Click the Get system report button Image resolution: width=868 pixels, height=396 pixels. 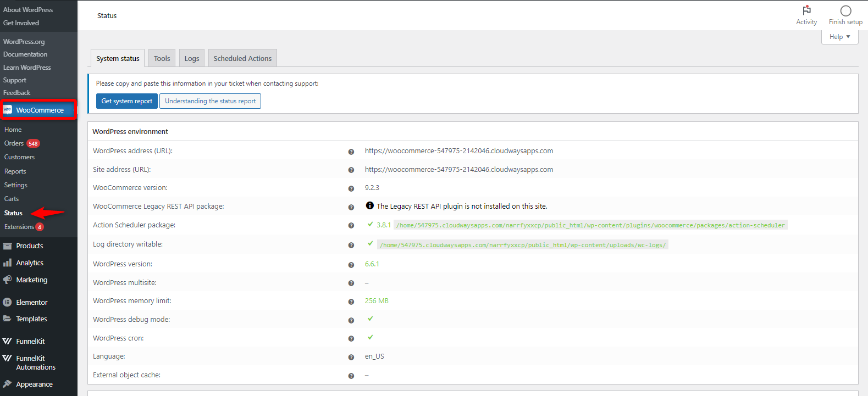(127, 101)
